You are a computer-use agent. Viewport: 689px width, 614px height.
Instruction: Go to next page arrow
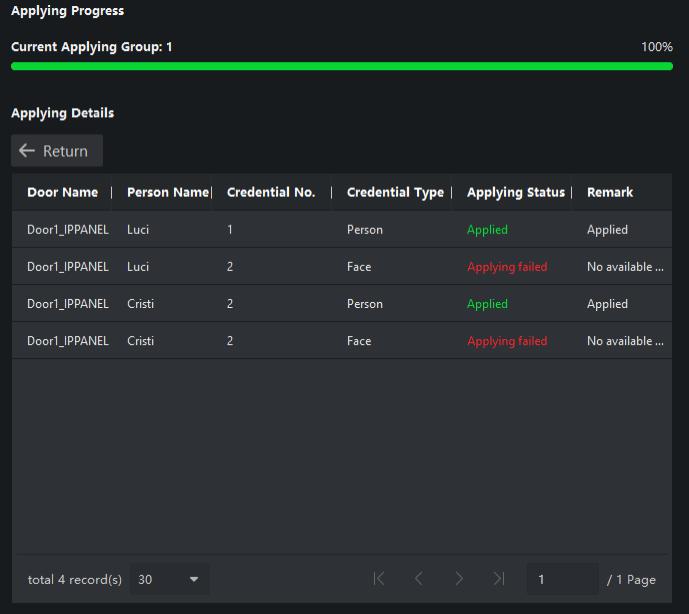[459, 579]
